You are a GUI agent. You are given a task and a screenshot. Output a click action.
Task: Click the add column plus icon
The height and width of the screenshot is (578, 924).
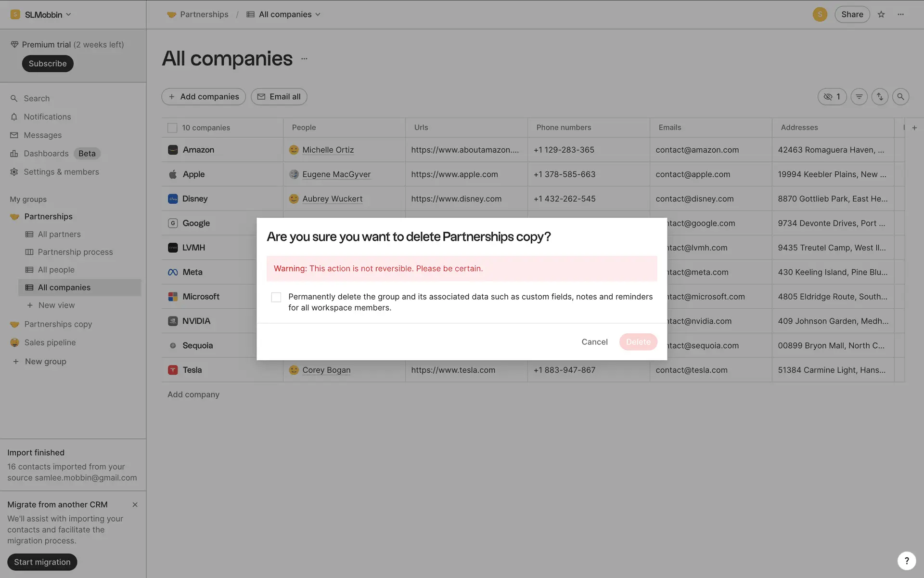click(x=914, y=128)
